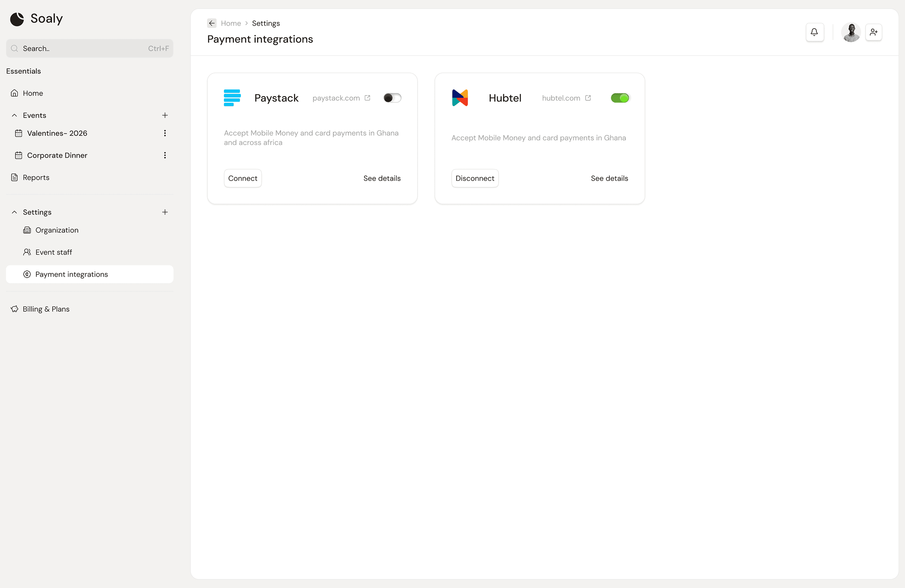Click the back arrow next to breadcrumbs
The width and height of the screenshot is (905, 588).
pyautogui.click(x=211, y=23)
